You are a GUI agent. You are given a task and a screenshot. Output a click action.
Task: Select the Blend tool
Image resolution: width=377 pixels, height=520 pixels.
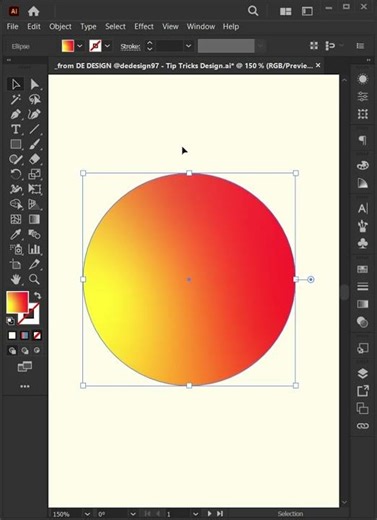(34, 234)
